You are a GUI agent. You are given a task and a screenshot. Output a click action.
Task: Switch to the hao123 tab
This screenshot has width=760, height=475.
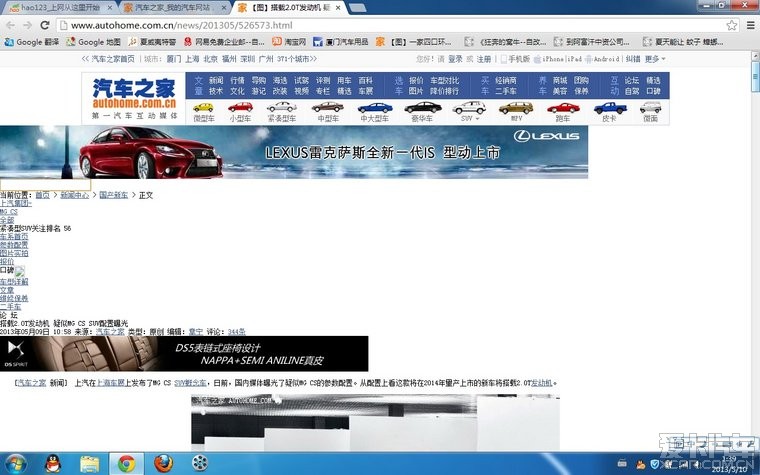coord(61,8)
